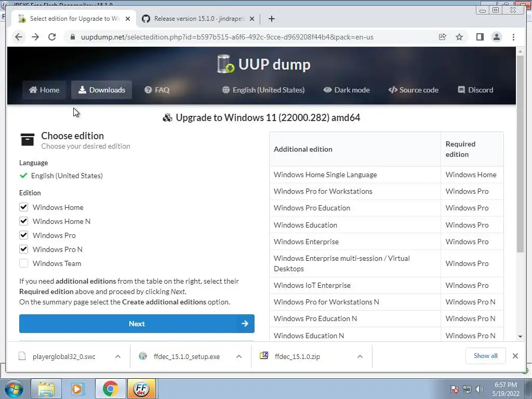
Task: Expand ffdec_15.1.0_setup.exe download options
Action: pyautogui.click(x=239, y=356)
